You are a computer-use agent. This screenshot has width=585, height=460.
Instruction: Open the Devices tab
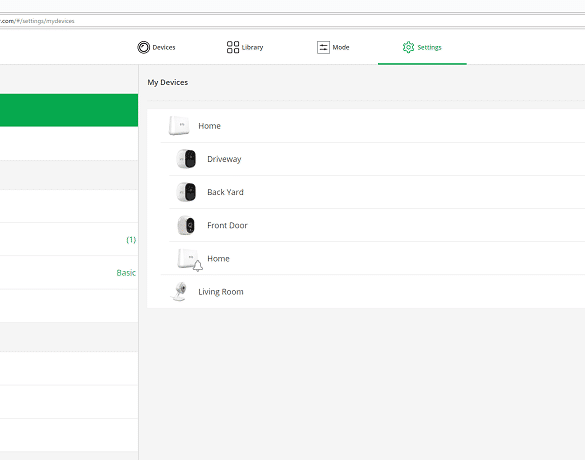click(x=156, y=47)
